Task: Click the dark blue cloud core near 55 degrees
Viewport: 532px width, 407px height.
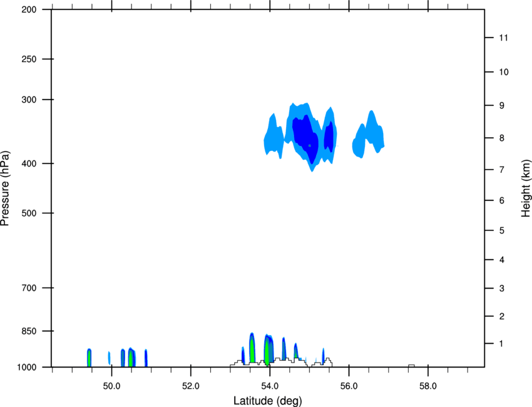Action: coord(305,138)
